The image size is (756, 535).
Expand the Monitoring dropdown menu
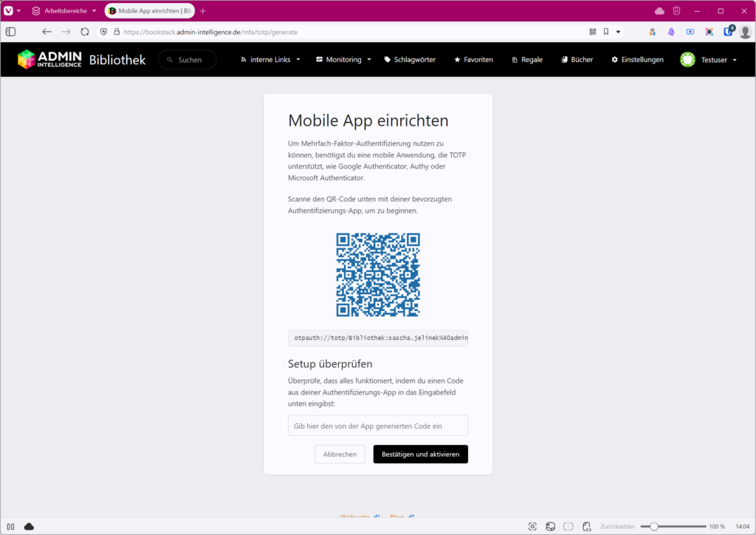(342, 59)
